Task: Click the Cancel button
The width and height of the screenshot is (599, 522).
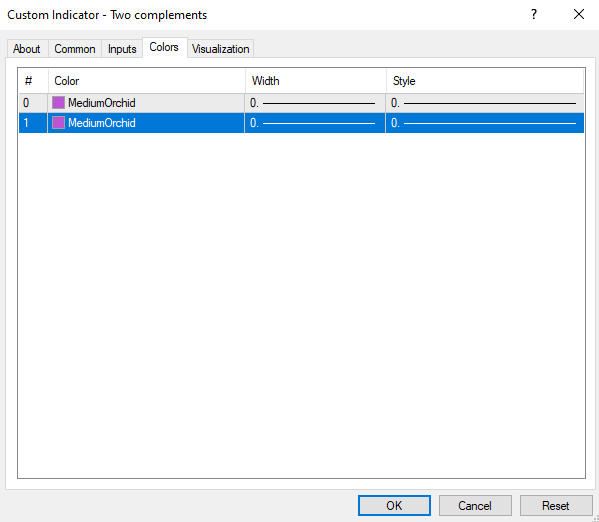Action: click(475, 506)
